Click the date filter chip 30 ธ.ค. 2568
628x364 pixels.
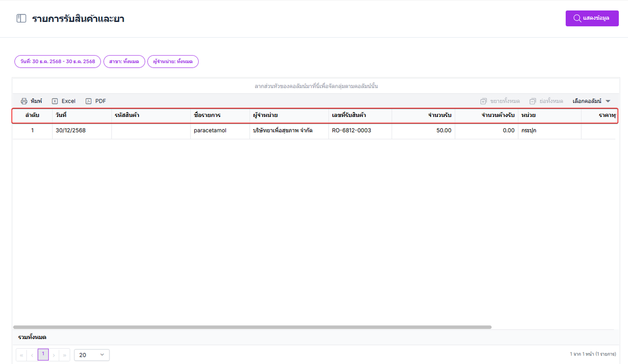pyautogui.click(x=57, y=61)
